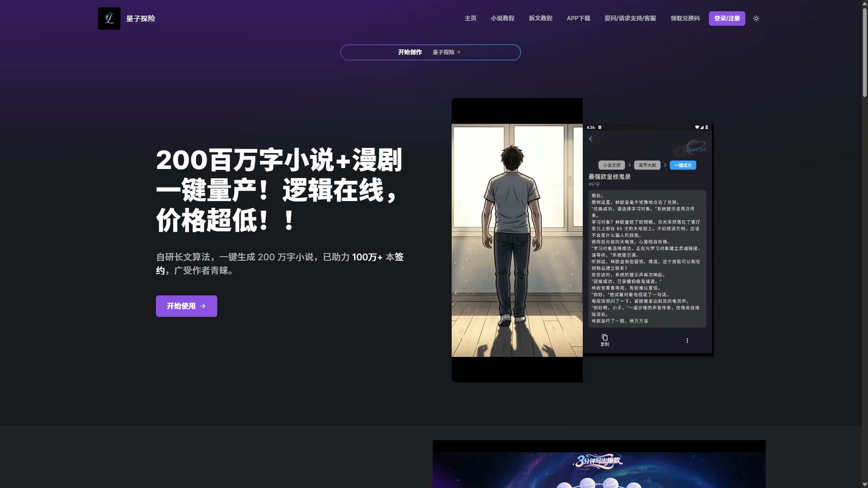Screen dimensions: 868x488
Task: Click the 开始使用 button
Action: click(186, 306)
